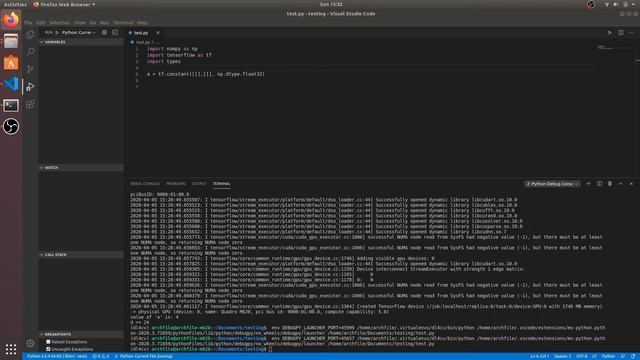Image resolution: width=640 pixels, height=360 pixels.
Task: Open the Manage gear in the activity bar
Action: [30, 343]
